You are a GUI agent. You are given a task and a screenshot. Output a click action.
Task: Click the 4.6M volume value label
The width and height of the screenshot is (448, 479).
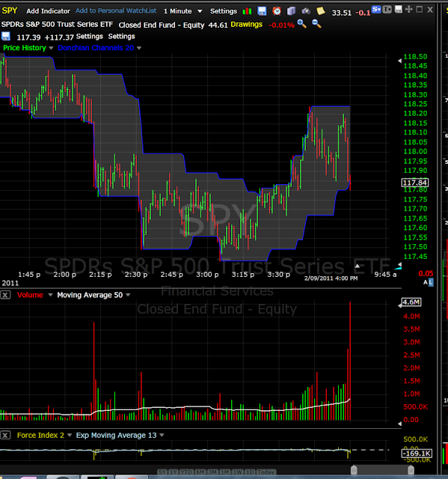[411, 302]
